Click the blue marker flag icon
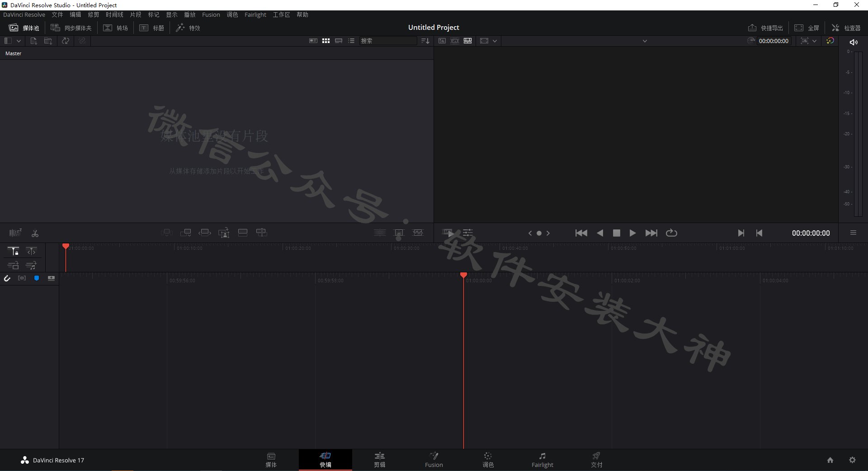Screen dimensions: 868x471 pyautogui.click(x=37, y=278)
